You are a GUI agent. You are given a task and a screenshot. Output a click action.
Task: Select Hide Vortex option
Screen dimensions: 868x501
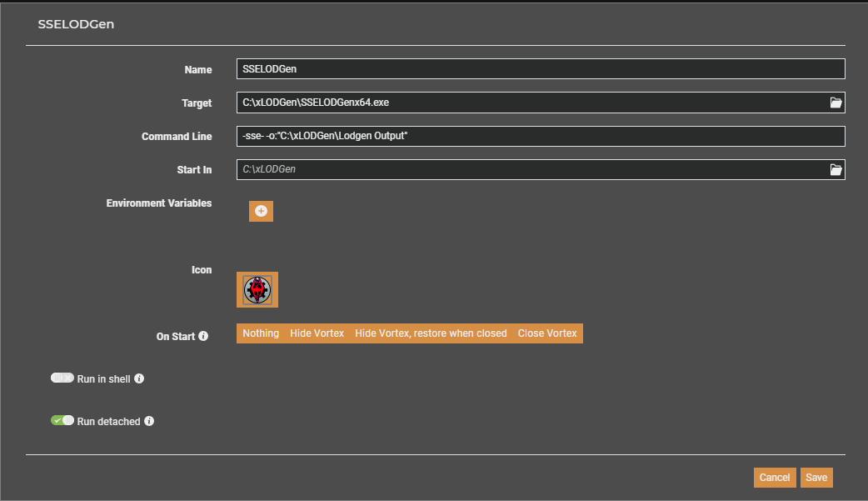(x=317, y=333)
